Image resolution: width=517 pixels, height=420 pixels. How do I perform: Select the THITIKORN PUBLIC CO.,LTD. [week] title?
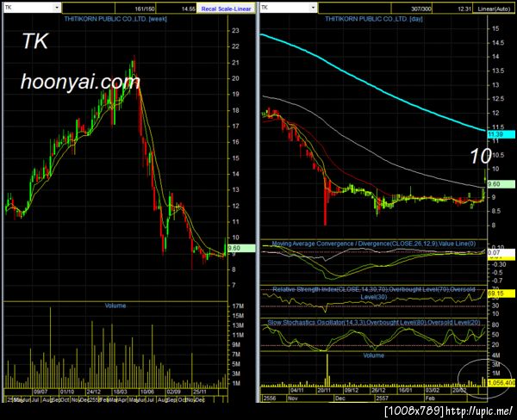pyautogui.click(x=115, y=19)
